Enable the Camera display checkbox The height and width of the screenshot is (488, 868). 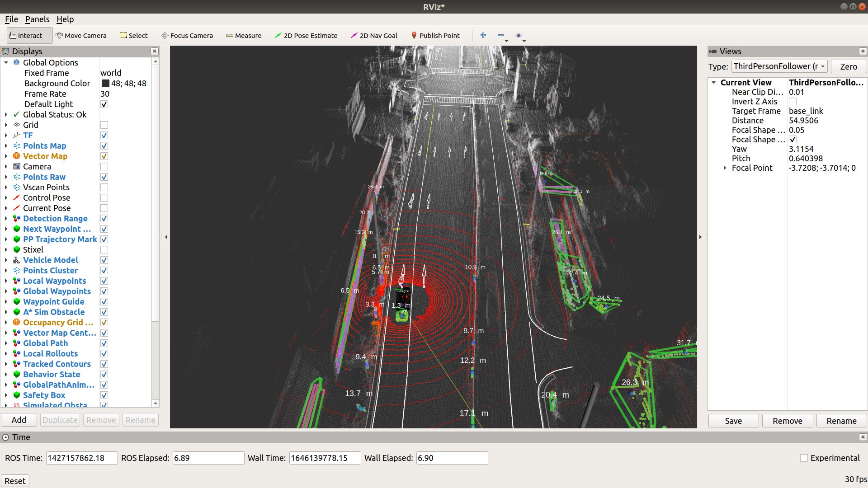[x=104, y=166]
